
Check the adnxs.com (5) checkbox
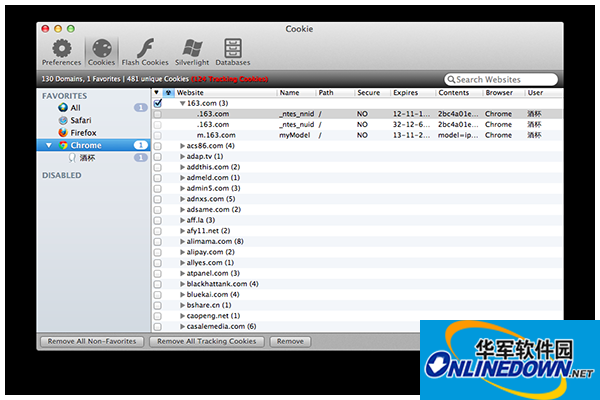pyautogui.click(x=158, y=199)
